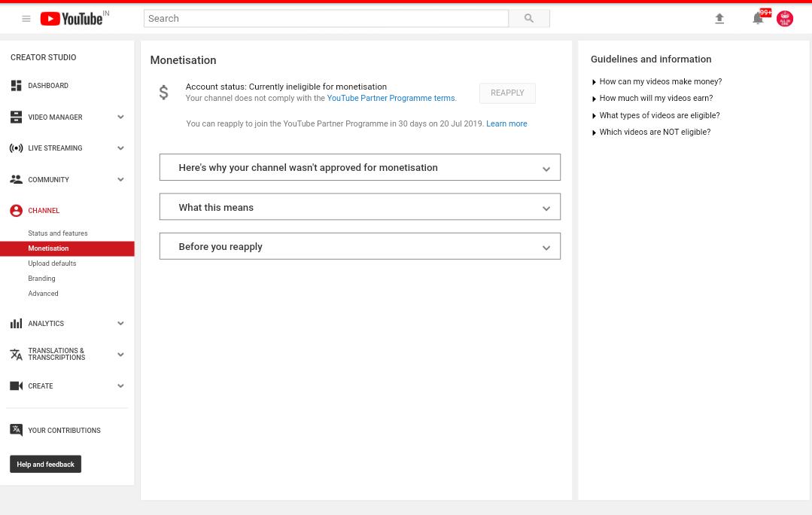
Task: Click the Dashboard sidebar icon
Action: coord(16,86)
